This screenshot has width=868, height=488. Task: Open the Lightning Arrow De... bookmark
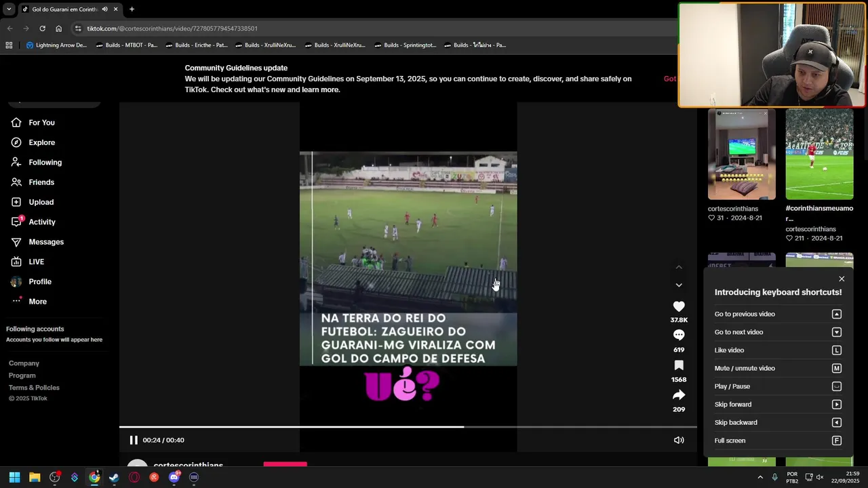[x=56, y=45]
